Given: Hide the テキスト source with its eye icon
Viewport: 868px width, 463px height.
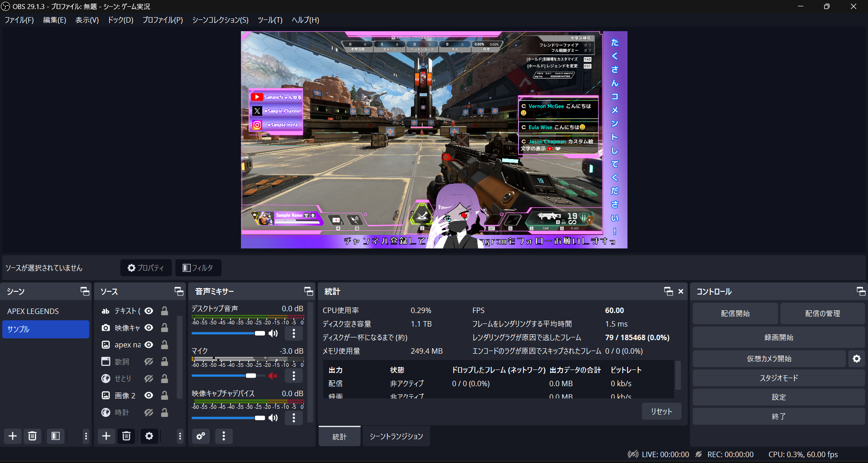Looking at the screenshot, I should click(149, 311).
